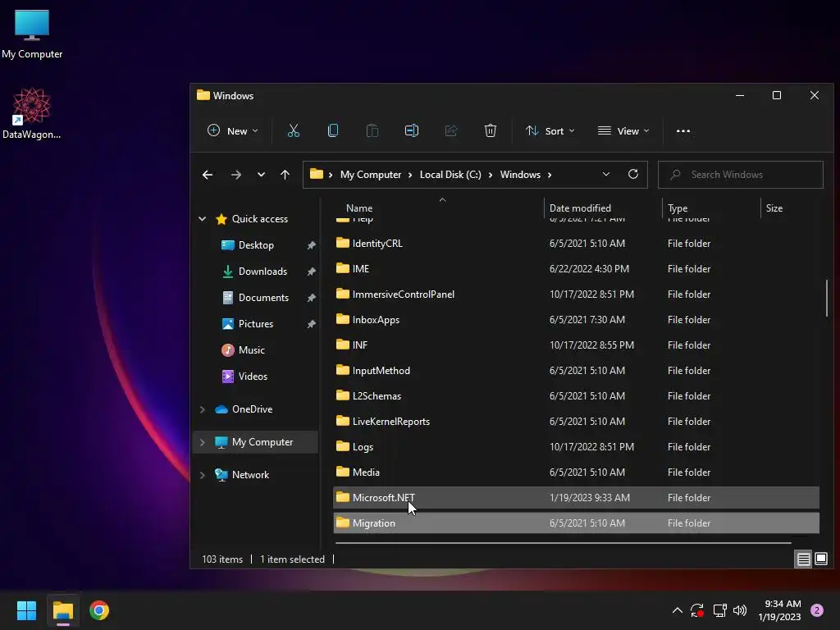The image size is (840, 630).
Task: Go up one folder level arrow
Action: point(285,175)
